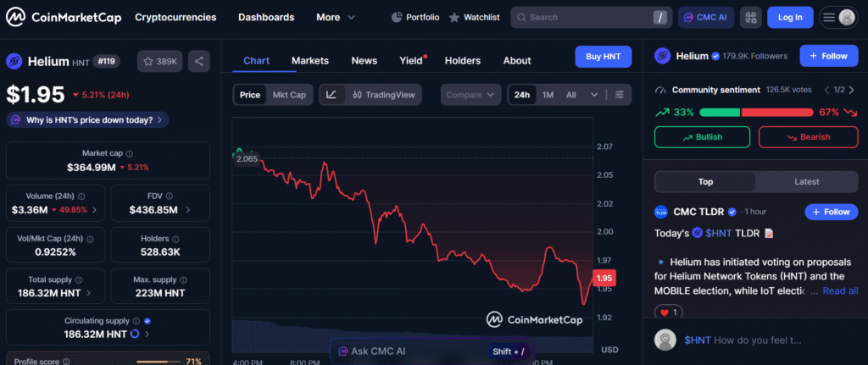868x365 pixels.
Task: Select the line chart icon
Action: 331,95
